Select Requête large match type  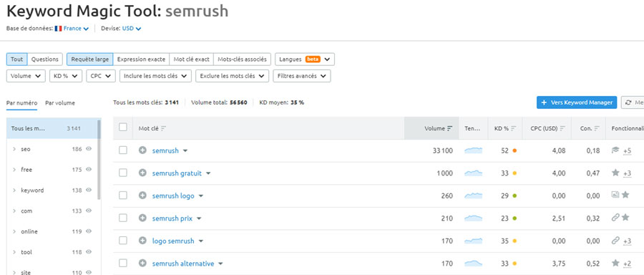coord(90,59)
